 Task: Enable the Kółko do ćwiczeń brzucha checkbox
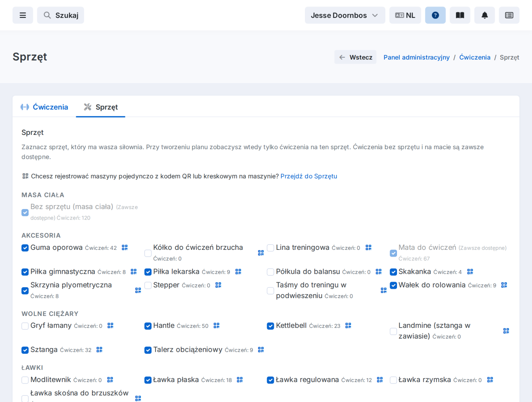148,253
